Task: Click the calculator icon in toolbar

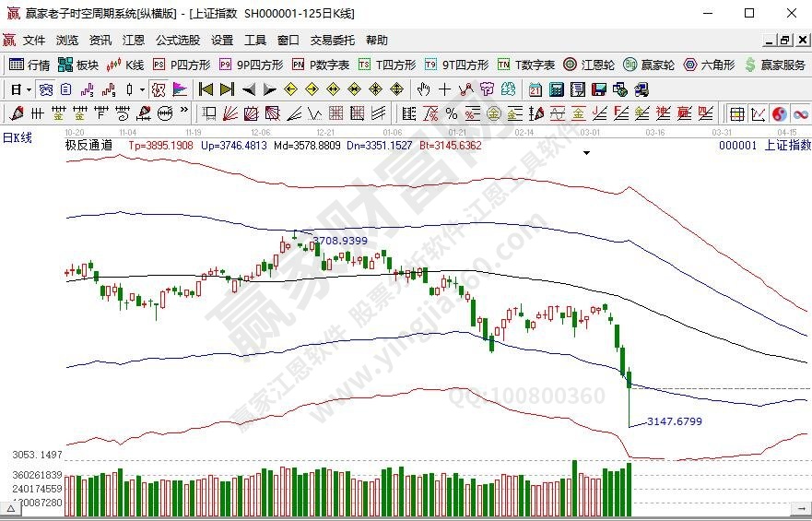Action: pyautogui.click(x=557, y=89)
